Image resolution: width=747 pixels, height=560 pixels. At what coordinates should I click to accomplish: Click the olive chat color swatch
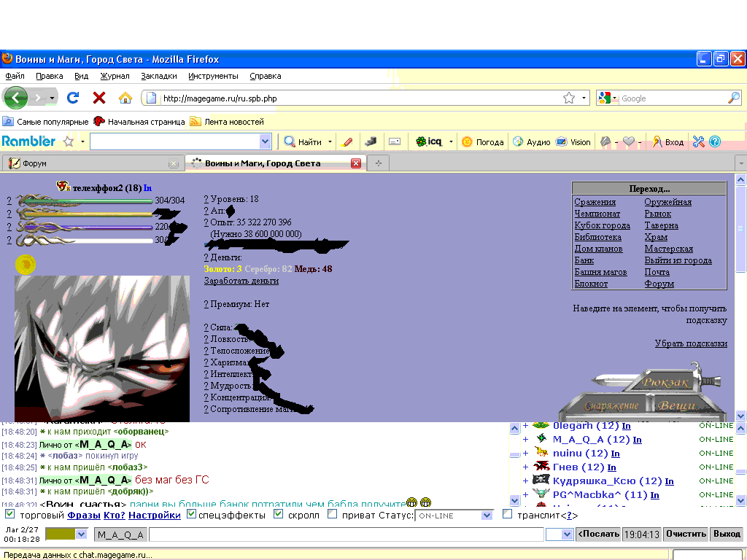pyautogui.click(x=60, y=534)
